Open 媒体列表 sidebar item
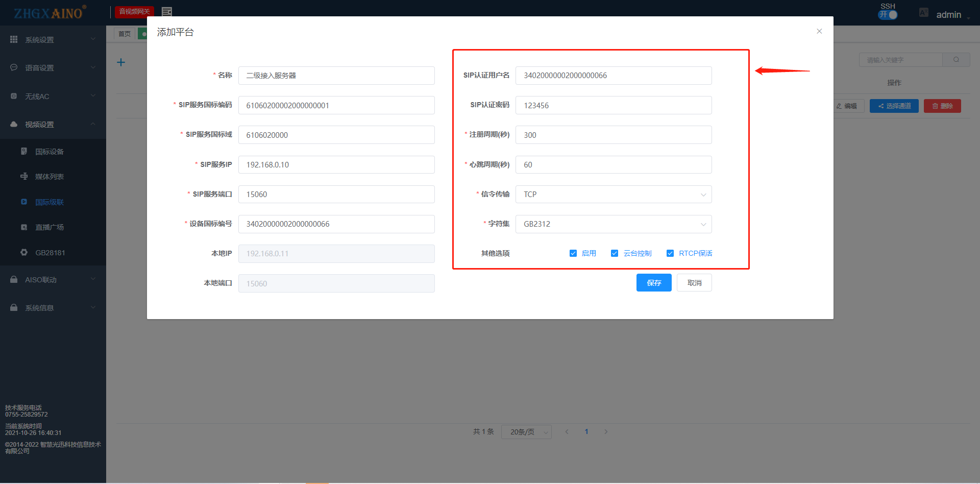This screenshot has height=484, width=980. click(50, 177)
